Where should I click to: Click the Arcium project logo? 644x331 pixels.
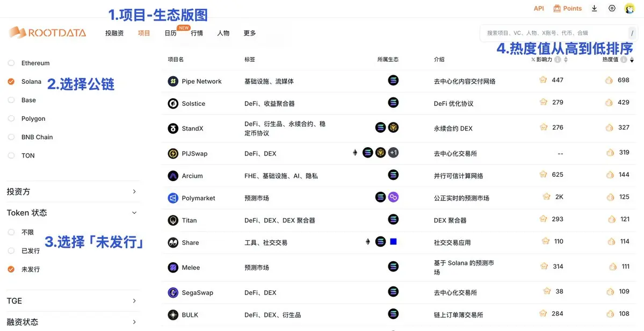click(x=173, y=176)
